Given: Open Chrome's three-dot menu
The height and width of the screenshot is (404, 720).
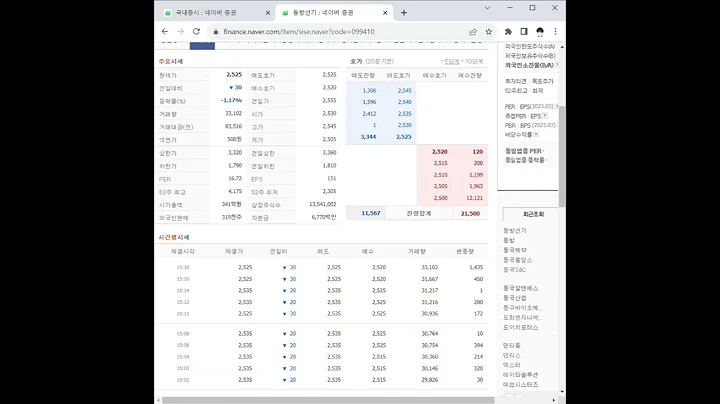Looking at the screenshot, I should [x=556, y=32].
